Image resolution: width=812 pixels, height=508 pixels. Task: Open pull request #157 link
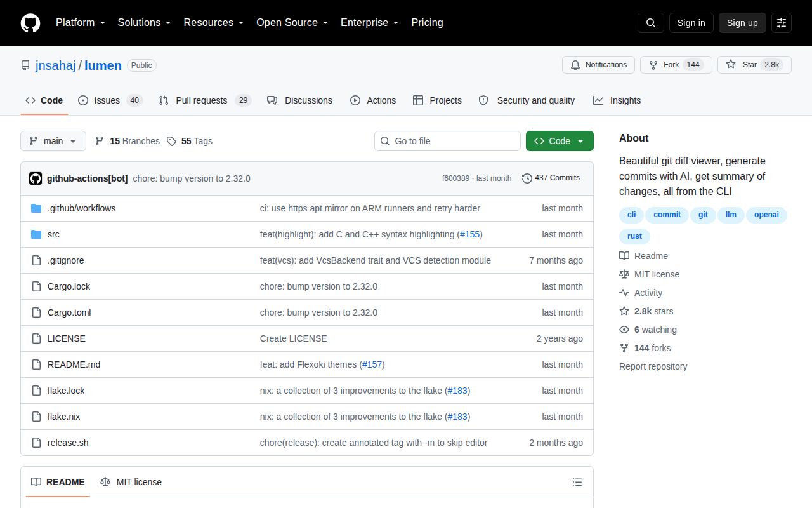point(372,364)
